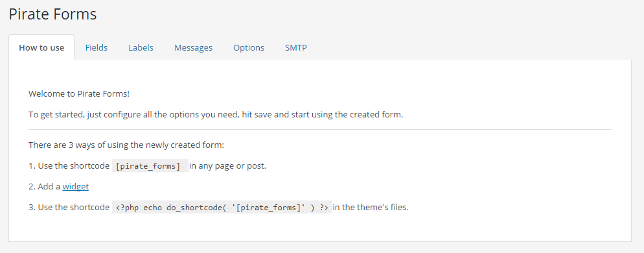Go to the Messages tab
This screenshot has width=644, height=253.
point(194,48)
